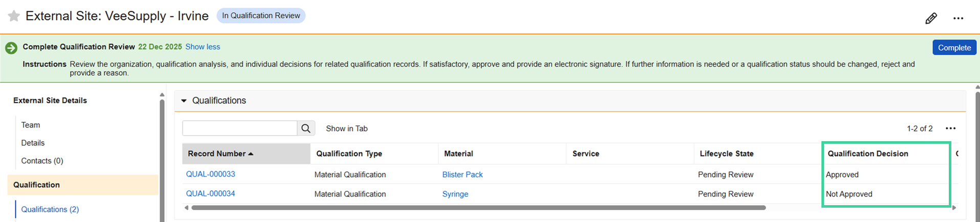Select the Details sidebar item
The width and height of the screenshot is (980, 222).
33,143
